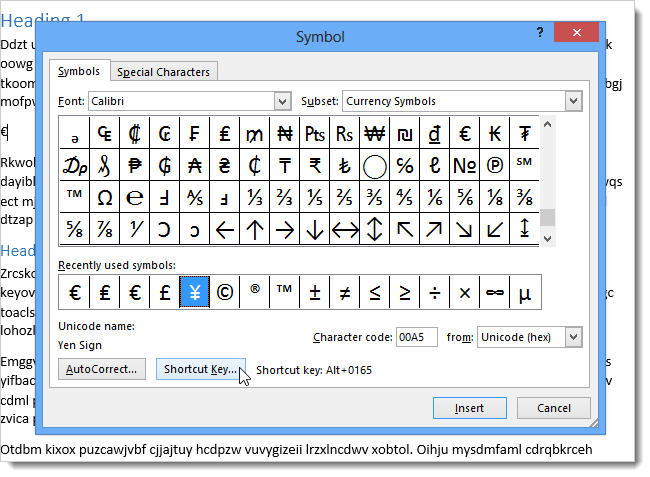650x477 pixels.
Task: Pick the multiplication sign in recent symbols
Action: [464, 292]
